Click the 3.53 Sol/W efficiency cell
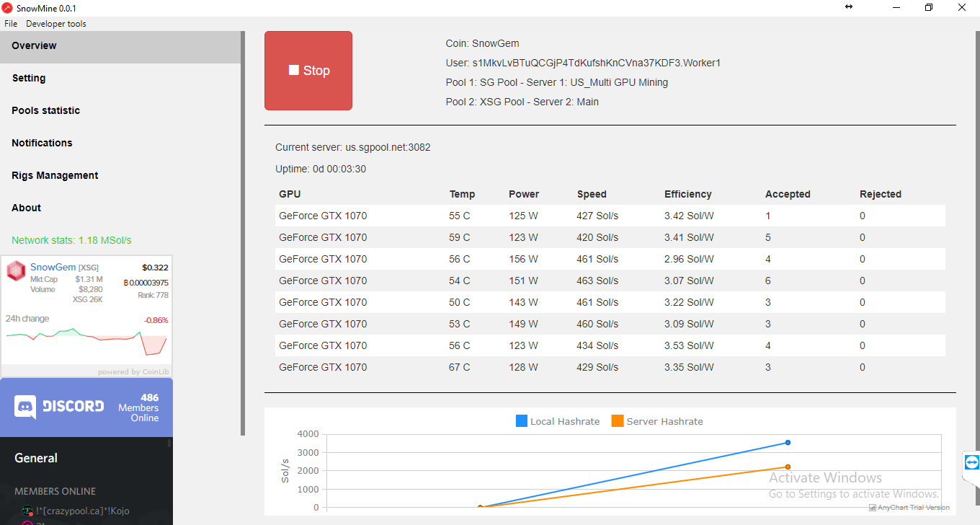The height and width of the screenshot is (525, 980). coord(689,345)
